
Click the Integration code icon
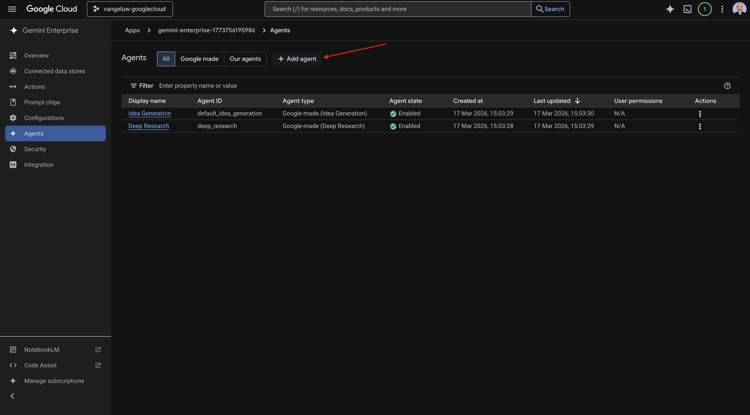tap(13, 164)
